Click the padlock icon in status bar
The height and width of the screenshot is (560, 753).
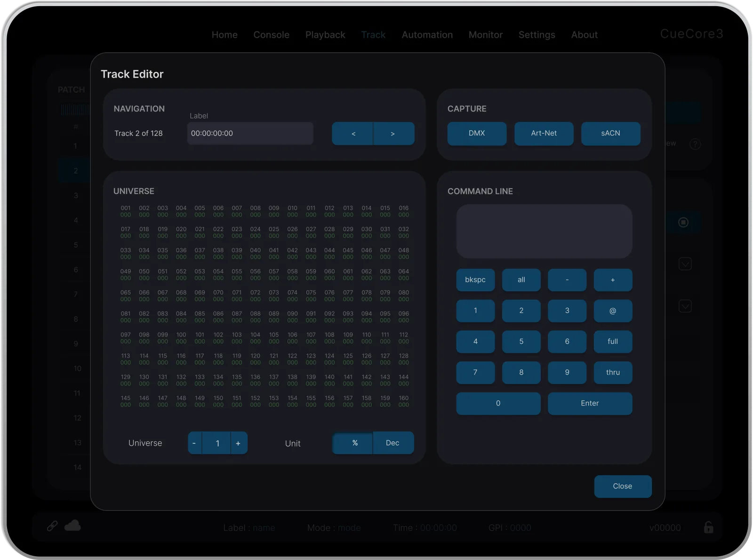coord(708,527)
